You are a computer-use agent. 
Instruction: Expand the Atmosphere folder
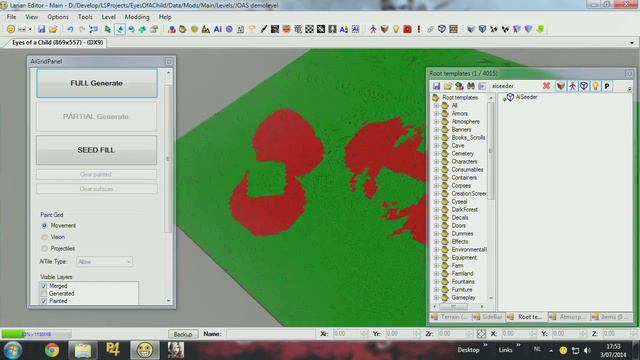pyautogui.click(x=436, y=122)
